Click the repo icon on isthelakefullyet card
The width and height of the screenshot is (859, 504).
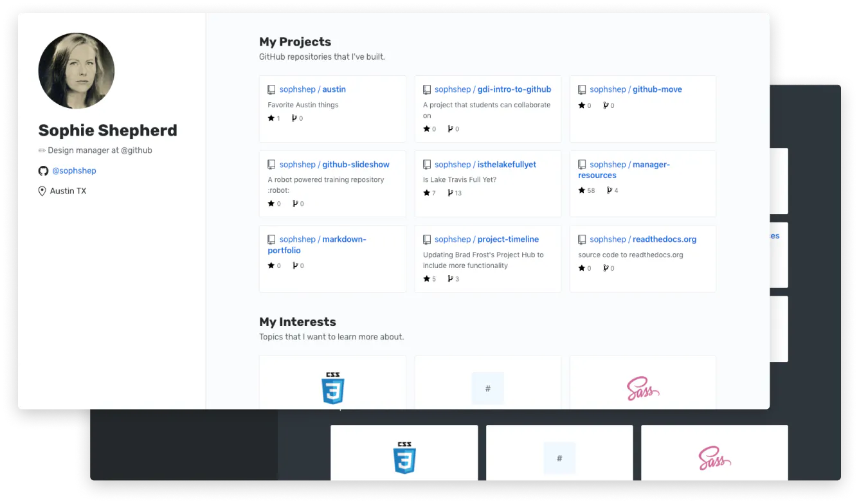(x=427, y=165)
